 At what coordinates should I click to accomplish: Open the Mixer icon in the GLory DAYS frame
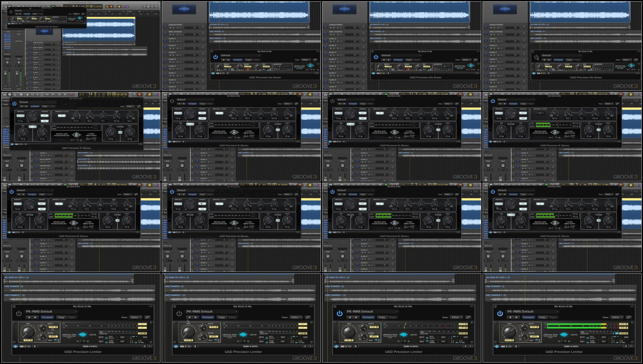[32, 94]
